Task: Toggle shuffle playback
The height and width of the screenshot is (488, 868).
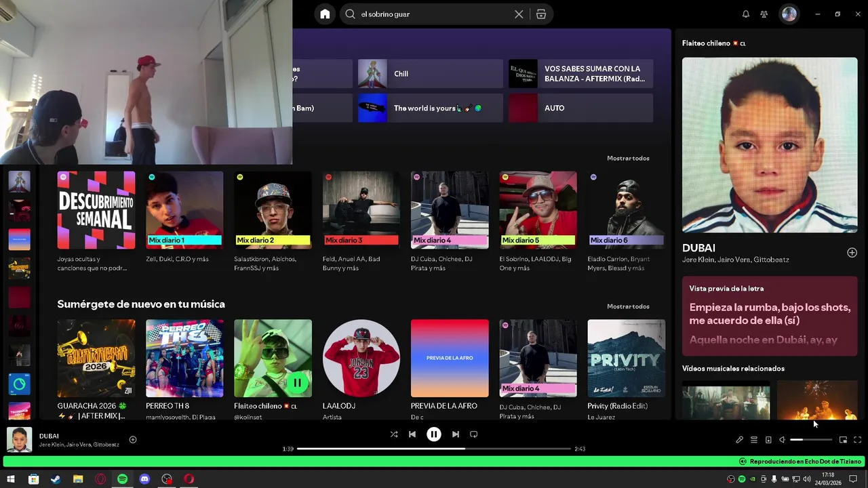Action: 394,434
